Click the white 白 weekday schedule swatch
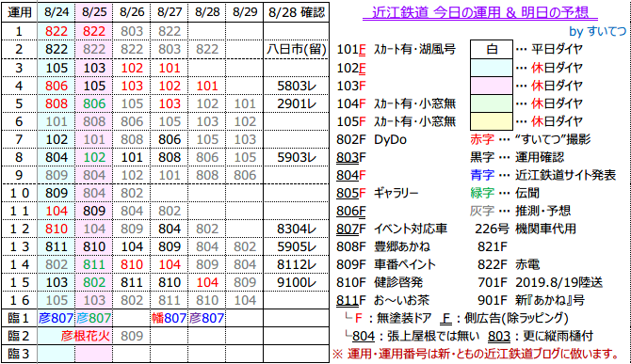 492,50
